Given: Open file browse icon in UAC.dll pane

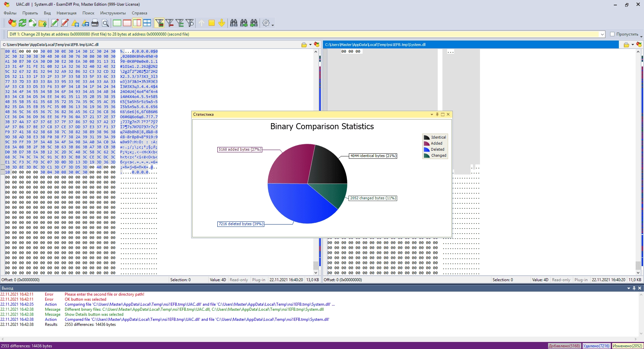Looking at the screenshot, I should click(304, 45).
